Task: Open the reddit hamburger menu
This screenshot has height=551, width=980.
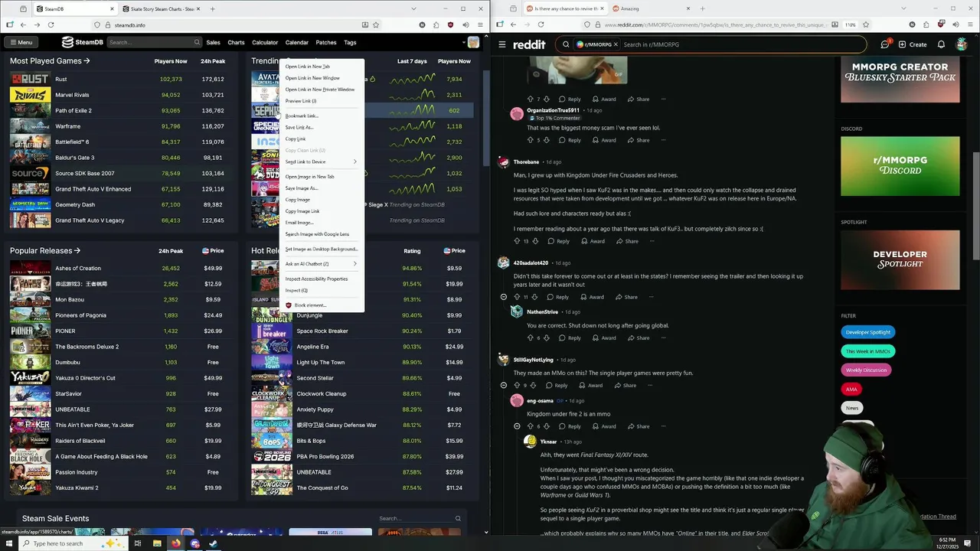Action: [x=502, y=44]
